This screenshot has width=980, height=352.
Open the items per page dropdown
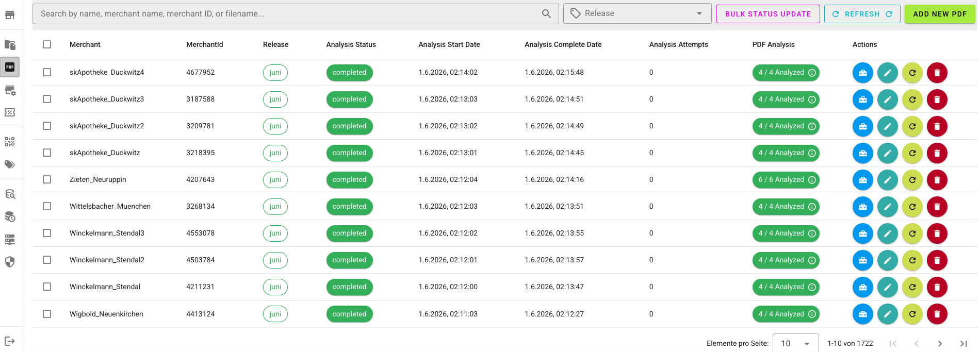[795, 343]
